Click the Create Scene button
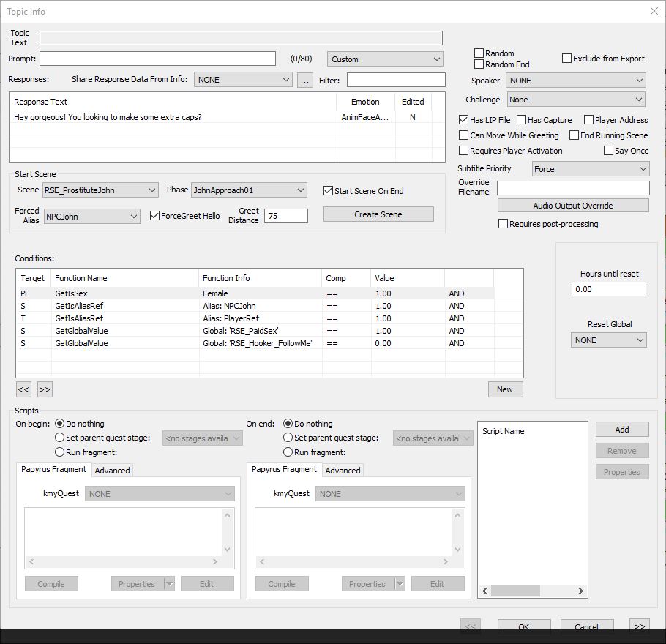Image resolution: width=666 pixels, height=644 pixels. click(378, 214)
